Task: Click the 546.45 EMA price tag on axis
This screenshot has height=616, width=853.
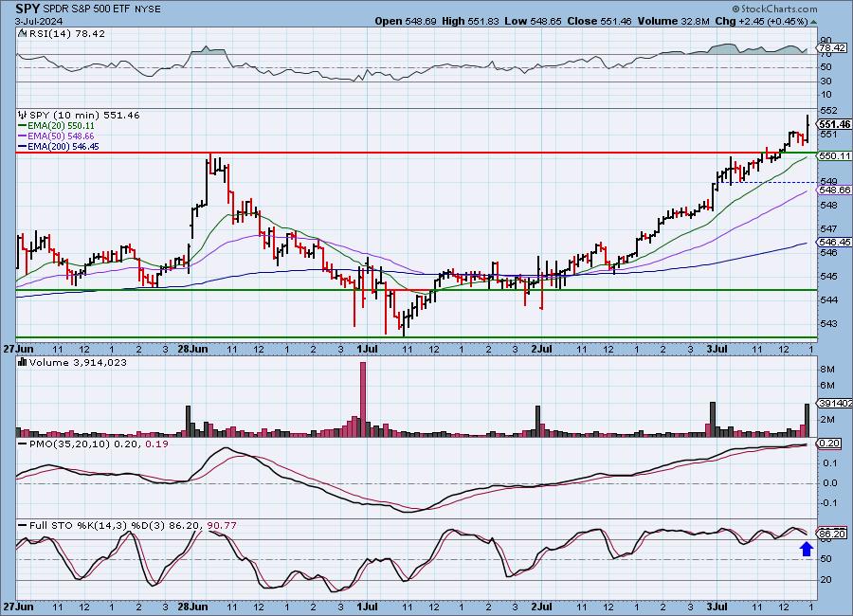Action: pos(834,243)
